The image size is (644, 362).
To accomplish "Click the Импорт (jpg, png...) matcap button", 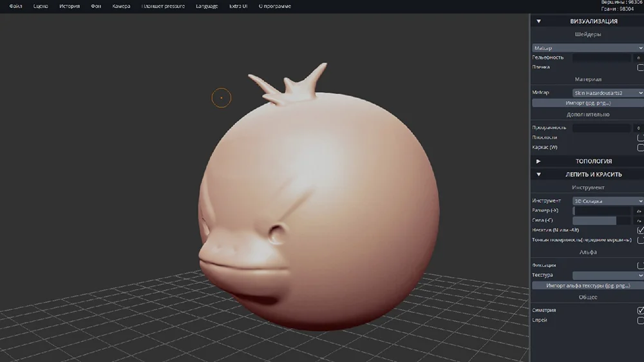I will click(x=587, y=103).
